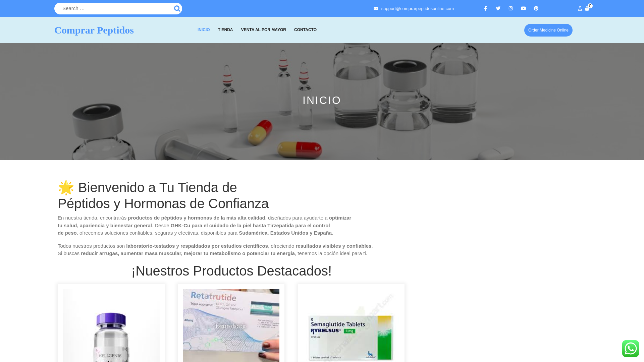Image resolution: width=644 pixels, height=362 pixels.
Task: Click the Bienvenido a Tu Tienda heading
Action: pos(163,195)
